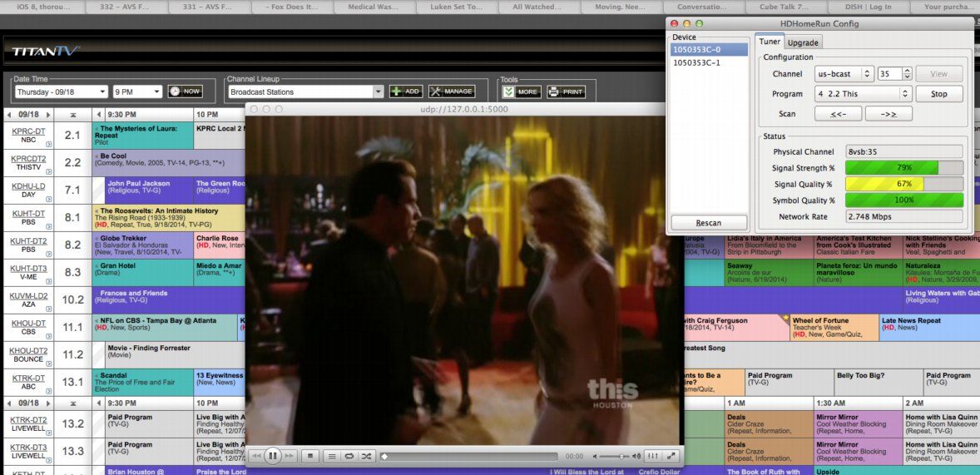Print the TV listings grid
Image resolution: width=980 pixels, height=475 pixels.
click(566, 92)
